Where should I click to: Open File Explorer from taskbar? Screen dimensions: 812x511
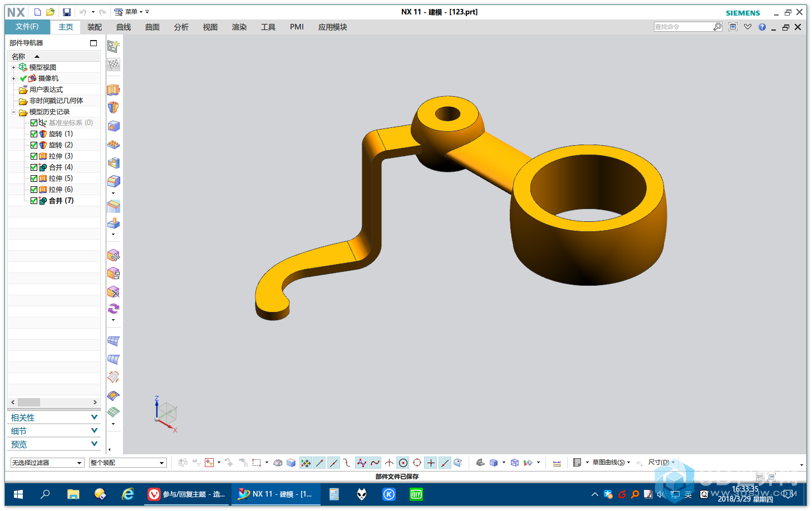(x=73, y=494)
